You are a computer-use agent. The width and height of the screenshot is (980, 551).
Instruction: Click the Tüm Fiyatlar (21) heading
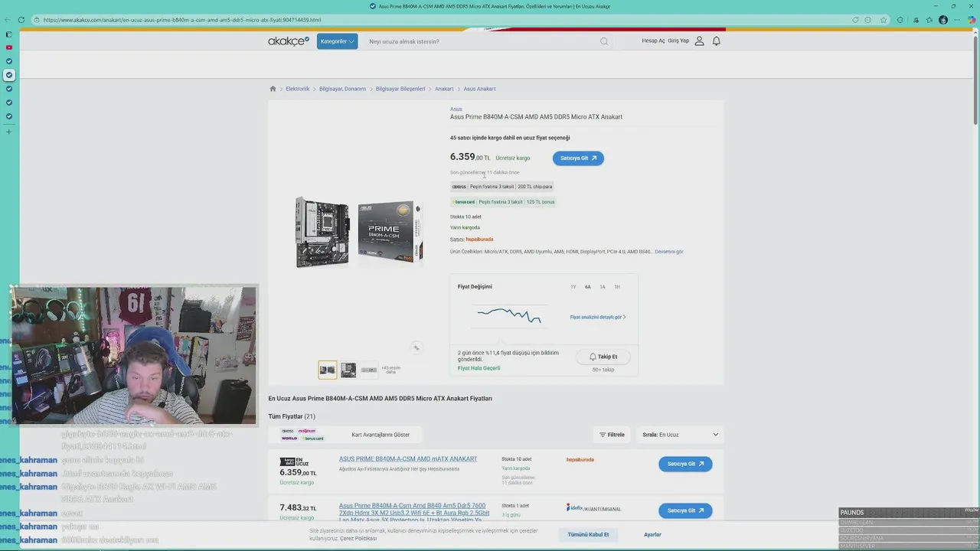(292, 416)
